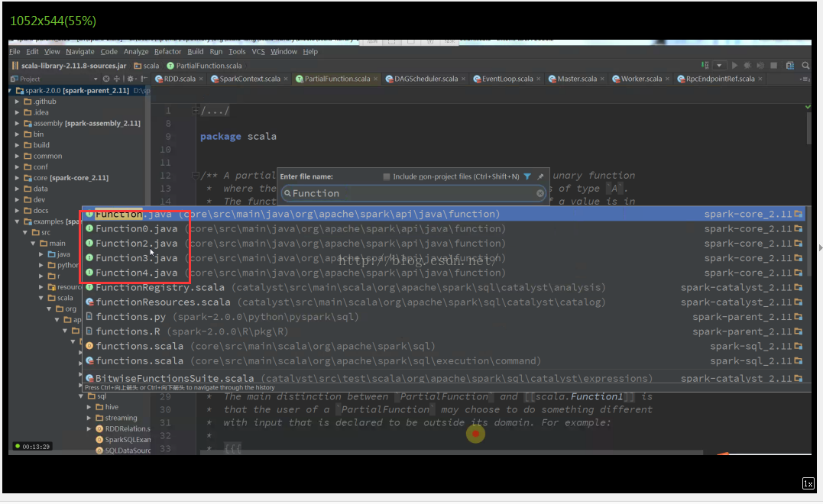Close the SparkContext.scala tab
Viewport: 823px width, 504px height.
(x=286, y=79)
